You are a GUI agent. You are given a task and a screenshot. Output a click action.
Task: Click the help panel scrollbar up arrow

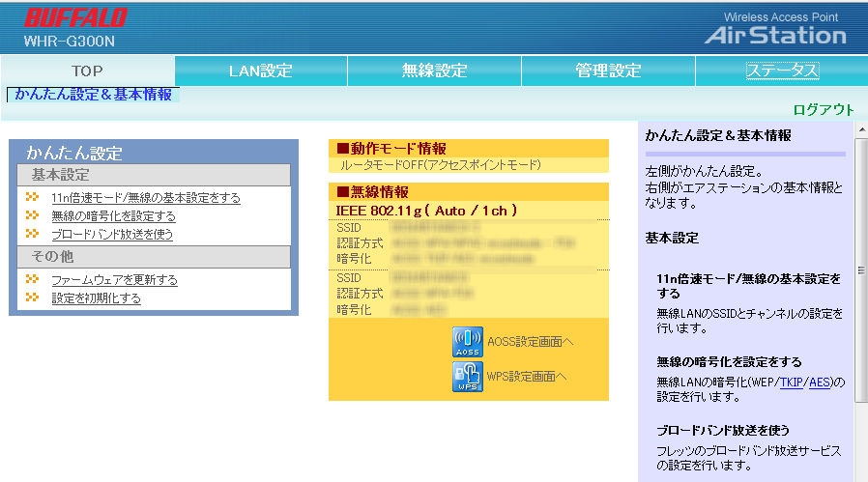point(861,130)
